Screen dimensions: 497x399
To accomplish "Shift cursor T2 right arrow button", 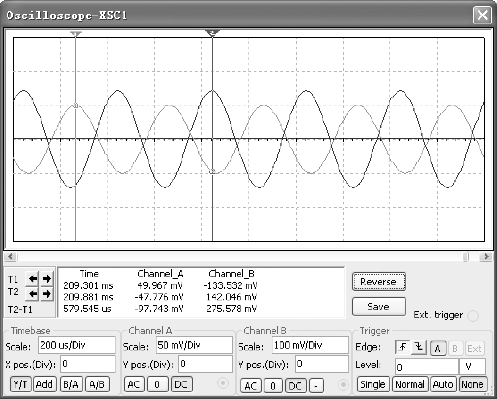I will click(47, 294).
